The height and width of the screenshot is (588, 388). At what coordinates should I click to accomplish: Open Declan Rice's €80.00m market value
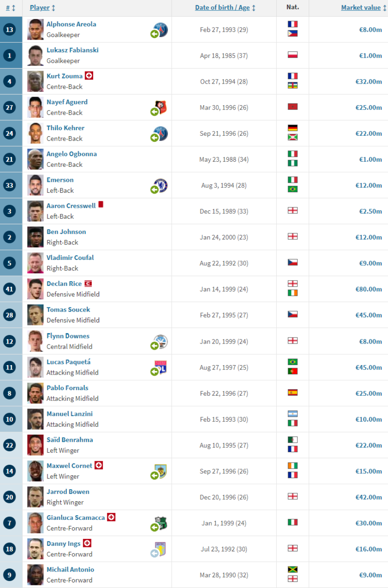(x=369, y=289)
